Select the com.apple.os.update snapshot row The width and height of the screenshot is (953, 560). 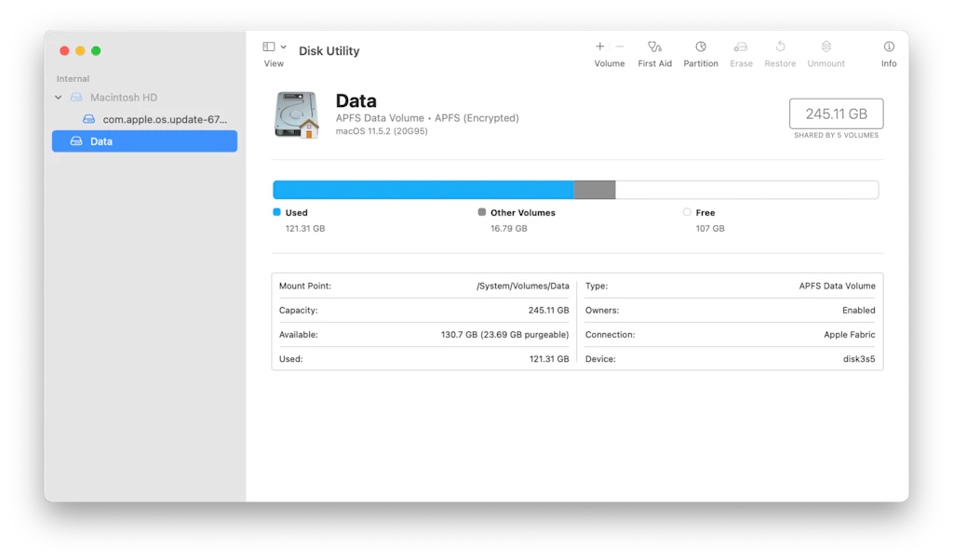pyautogui.click(x=144, y=119)
